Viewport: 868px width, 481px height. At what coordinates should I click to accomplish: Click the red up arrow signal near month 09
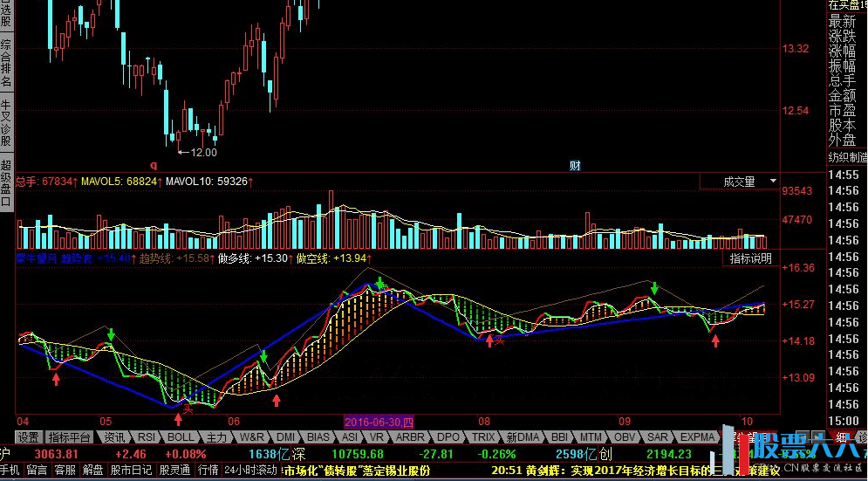click(x=715, y=340)
